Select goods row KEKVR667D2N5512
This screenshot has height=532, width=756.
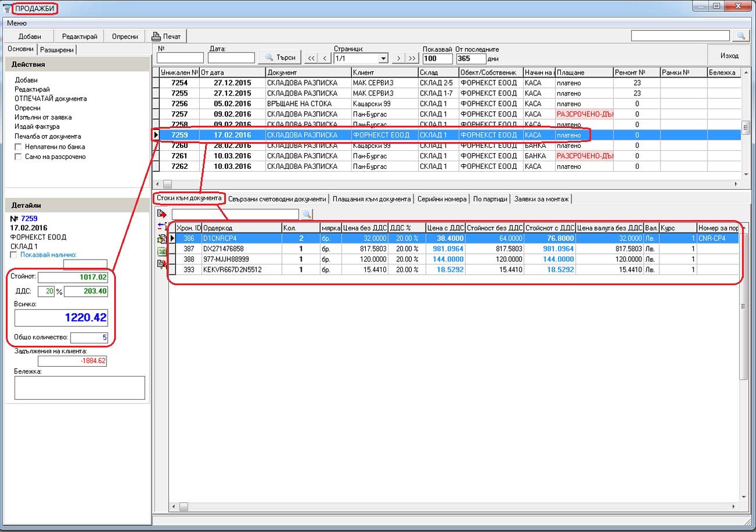click(x=454, y=269)
